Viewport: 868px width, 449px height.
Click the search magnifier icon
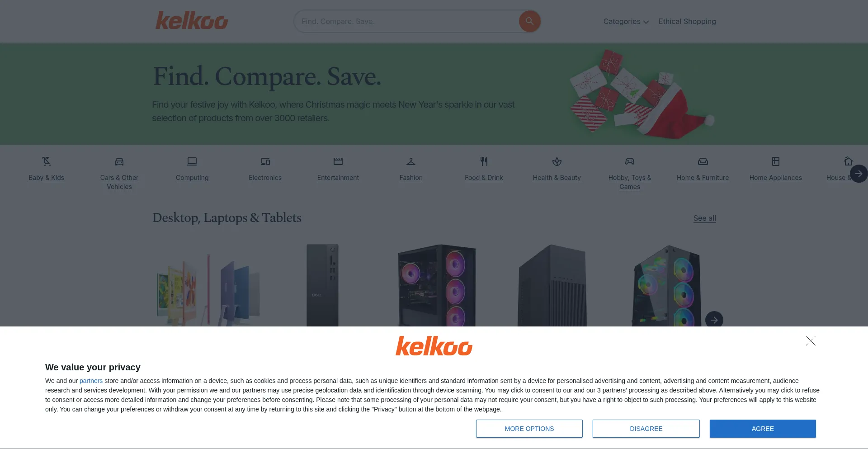[x=529, y=21]
